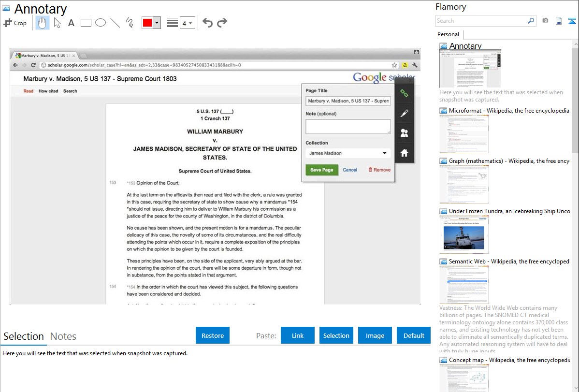Click the home sidebar icon
Screen dimensions: 579x392
click(x=405, y=153)
